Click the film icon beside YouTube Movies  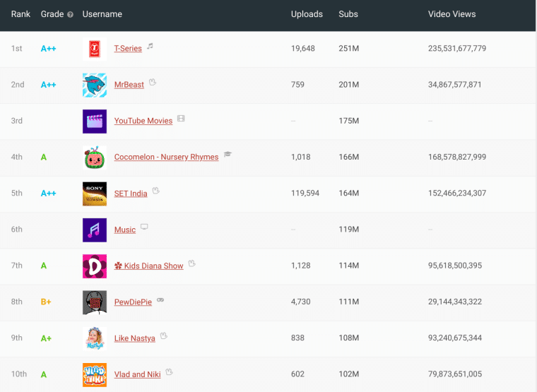tap(181, 119)
